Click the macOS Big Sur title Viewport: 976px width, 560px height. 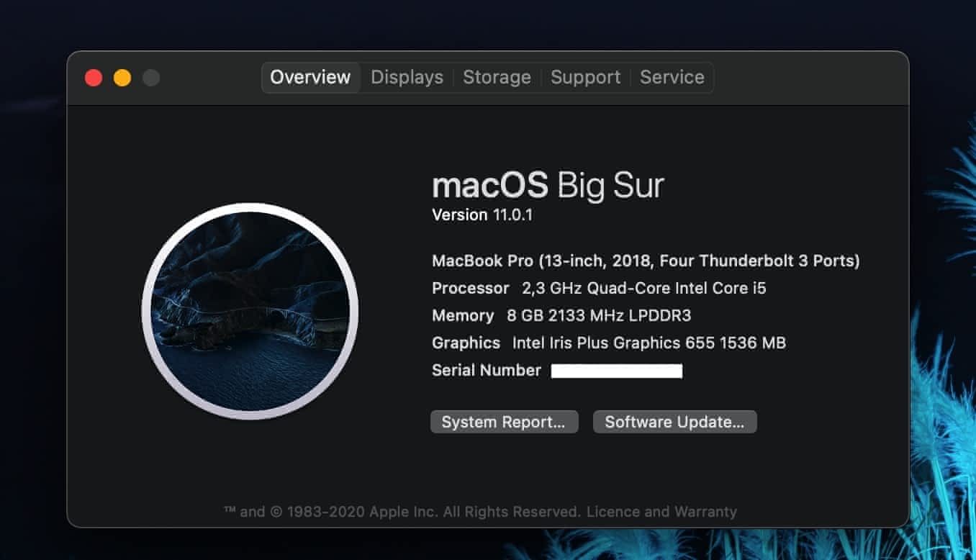click(x=548, y=185)
